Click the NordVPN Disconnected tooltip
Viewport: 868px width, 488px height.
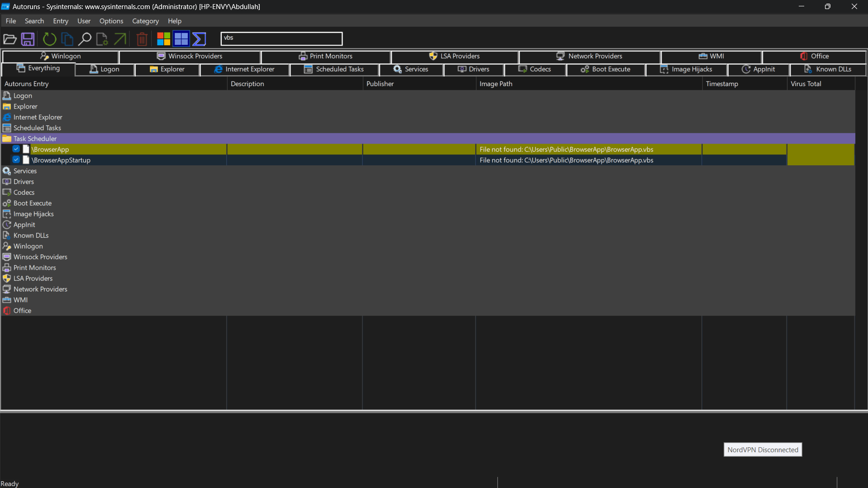click(763, 450)
